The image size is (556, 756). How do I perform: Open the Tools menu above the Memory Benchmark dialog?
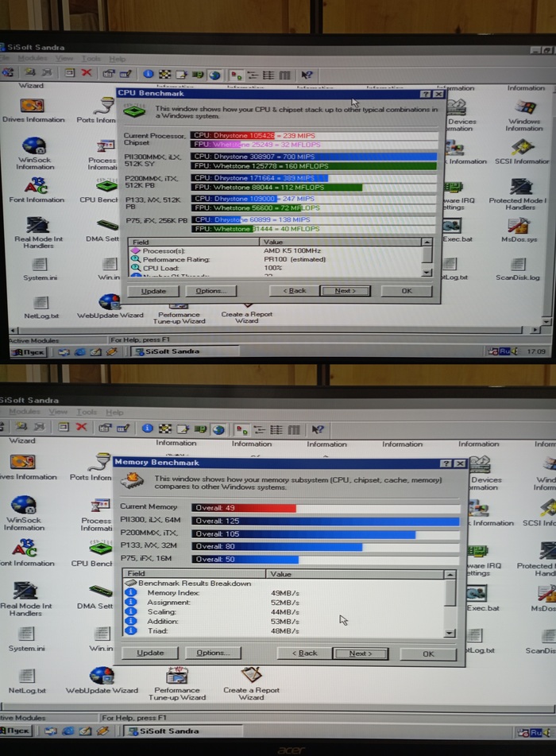87,413
